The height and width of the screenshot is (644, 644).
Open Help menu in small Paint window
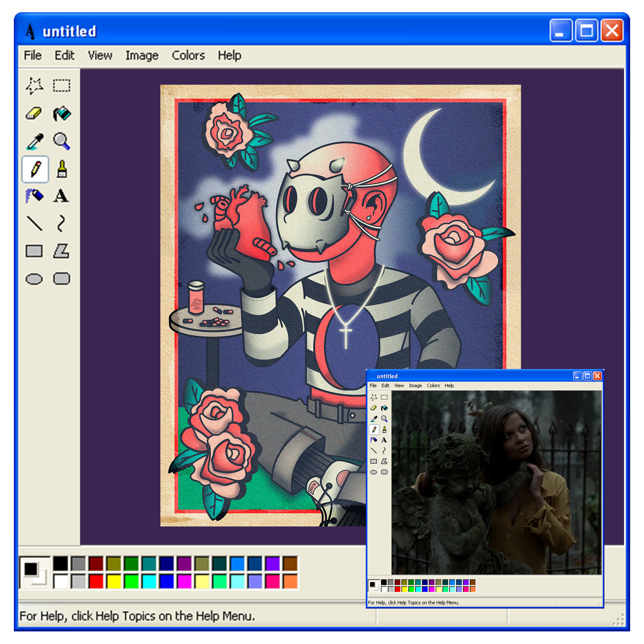(x=449, y=385)
